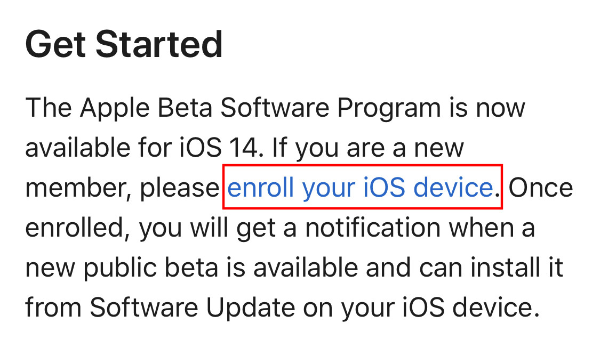Click 'iOS' inside the blue hyperlink
Screen dimensions: 600x364
384,188
